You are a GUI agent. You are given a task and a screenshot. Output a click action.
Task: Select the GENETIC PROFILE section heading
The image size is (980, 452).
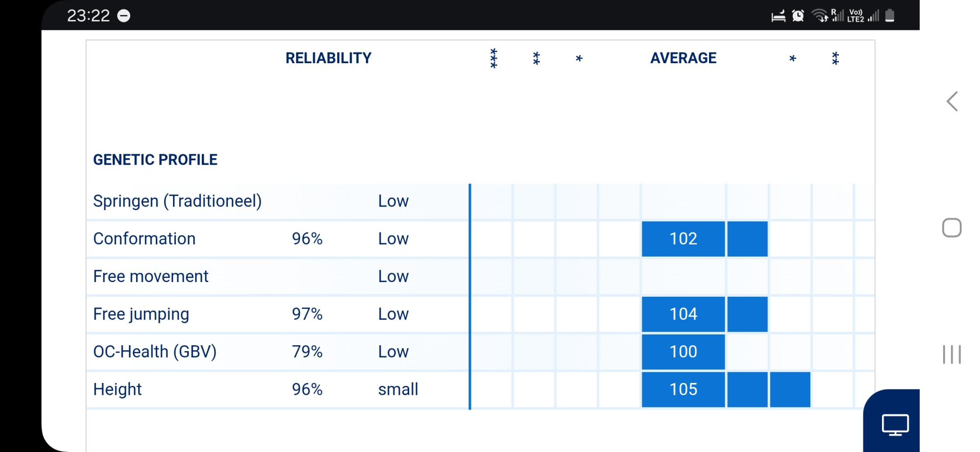tap(155, 160)
